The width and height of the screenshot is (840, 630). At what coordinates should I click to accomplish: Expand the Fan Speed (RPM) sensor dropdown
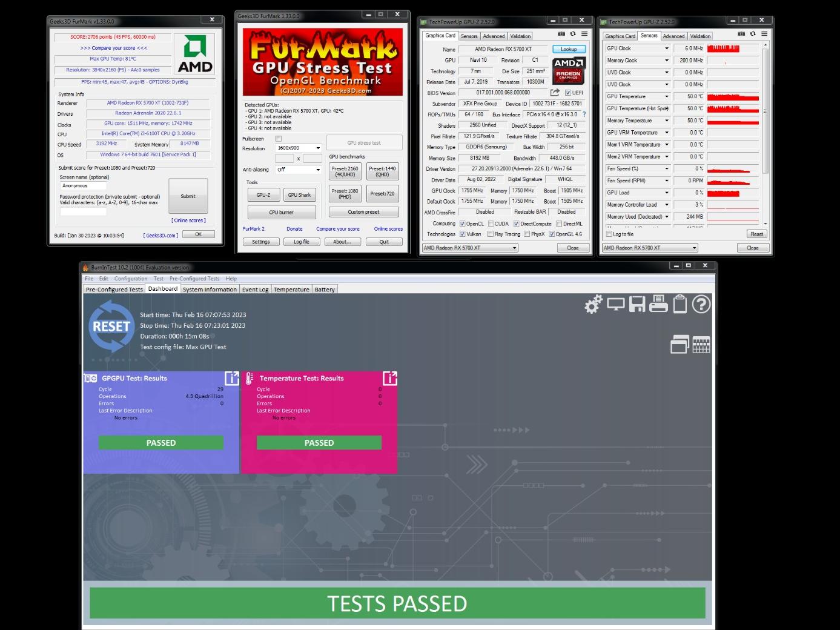coord(667,181)
